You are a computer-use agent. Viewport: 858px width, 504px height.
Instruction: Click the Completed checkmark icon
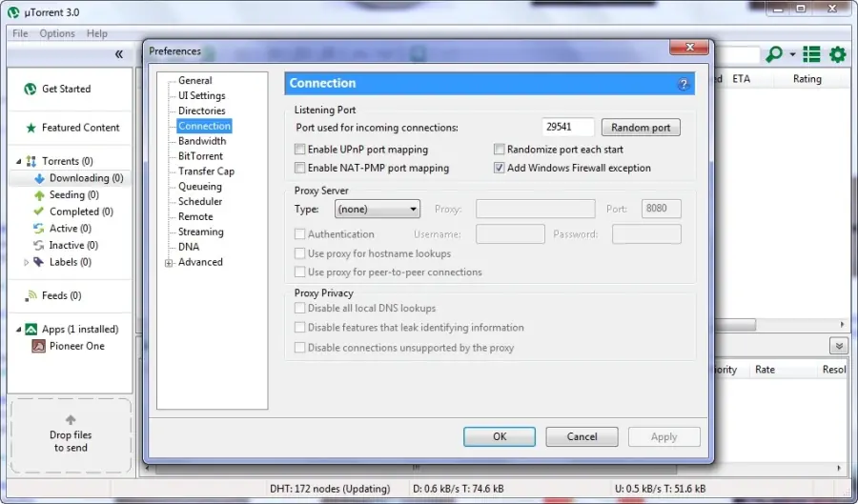(x=39, y=212)
